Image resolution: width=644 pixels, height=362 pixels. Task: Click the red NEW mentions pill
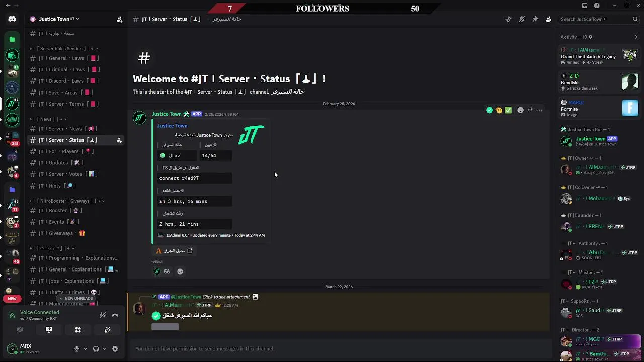point(12,299)
